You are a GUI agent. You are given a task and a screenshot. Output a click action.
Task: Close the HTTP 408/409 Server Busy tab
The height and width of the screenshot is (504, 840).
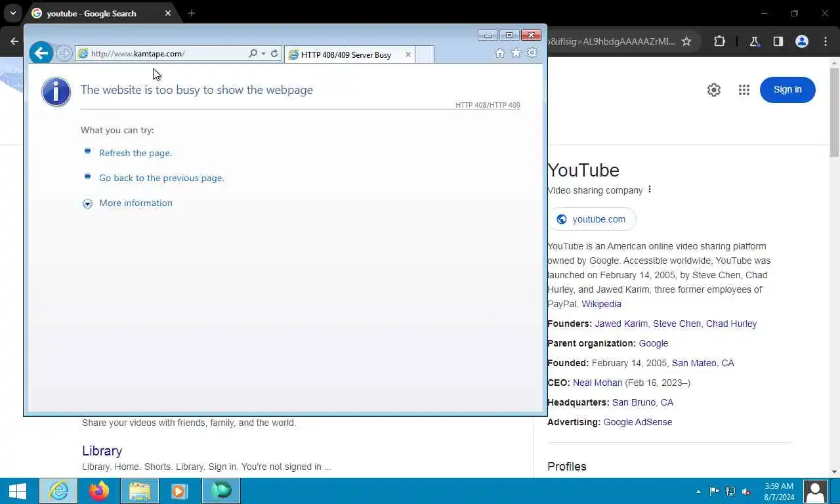[x=408, y=54]
